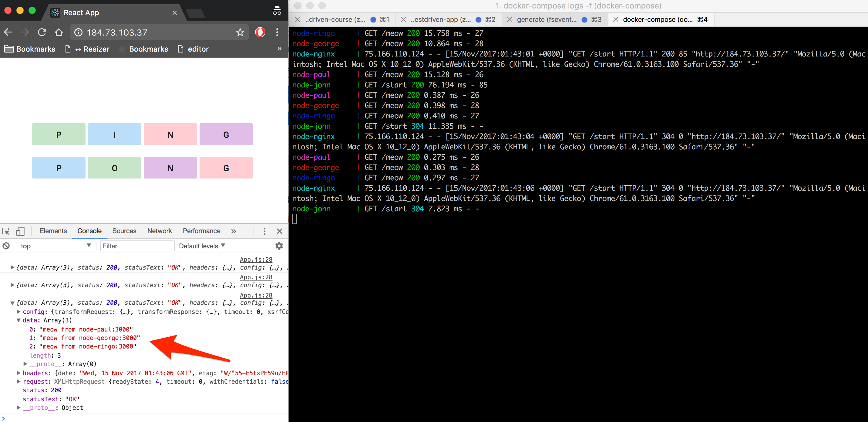The width and height of the screenshot is (868, 422).
Task: Collapse the data Array(3) node
Action: click(19, 321)
